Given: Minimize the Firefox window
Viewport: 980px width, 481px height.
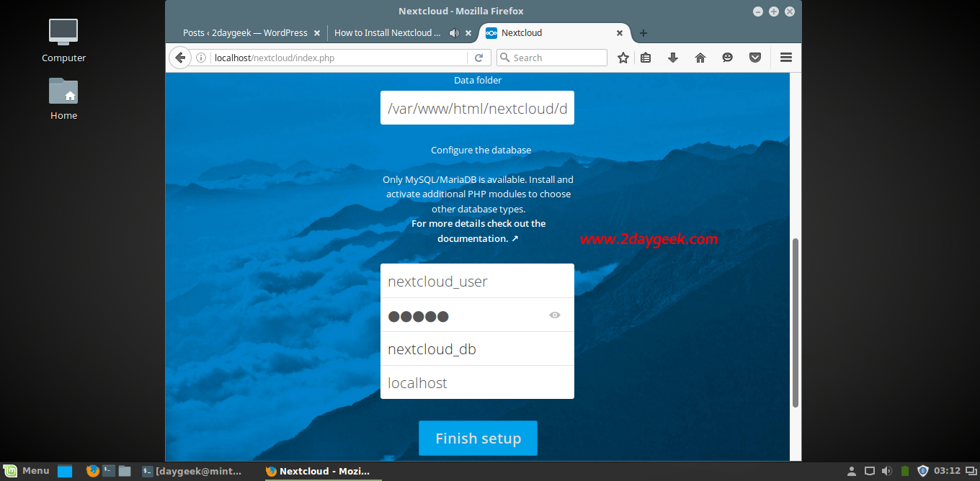Looking at the screenshot, I should coord(757,12).
